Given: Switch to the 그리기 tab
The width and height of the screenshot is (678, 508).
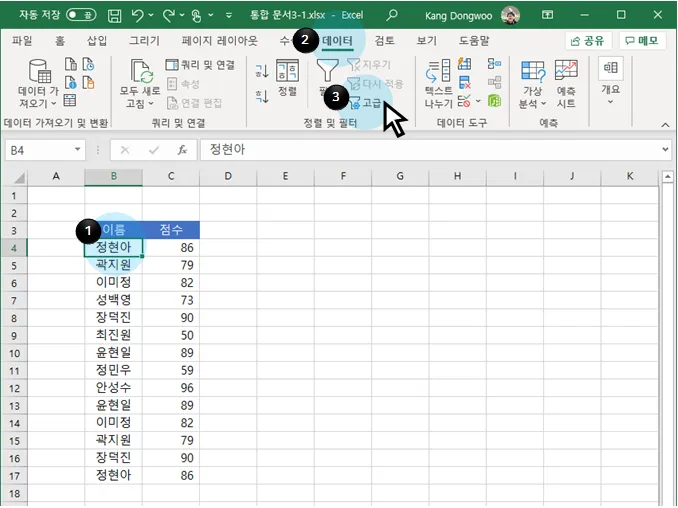Looking at the screenshot, I should coord(144,41).
